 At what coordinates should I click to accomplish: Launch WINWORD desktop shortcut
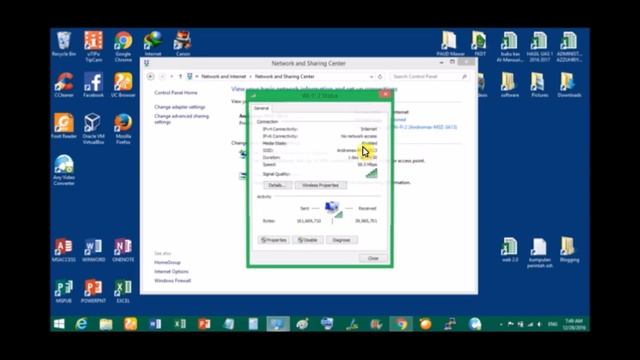[93, 250]
